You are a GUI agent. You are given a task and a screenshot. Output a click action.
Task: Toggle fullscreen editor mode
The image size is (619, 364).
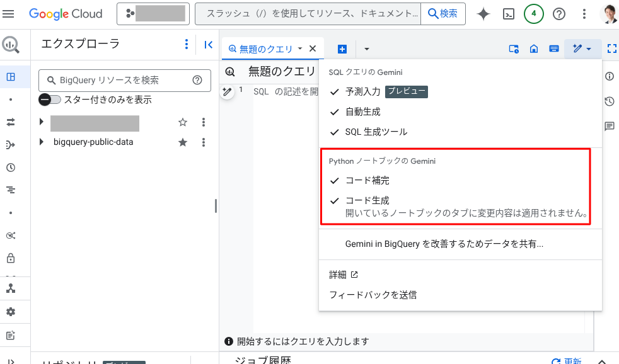612,49
